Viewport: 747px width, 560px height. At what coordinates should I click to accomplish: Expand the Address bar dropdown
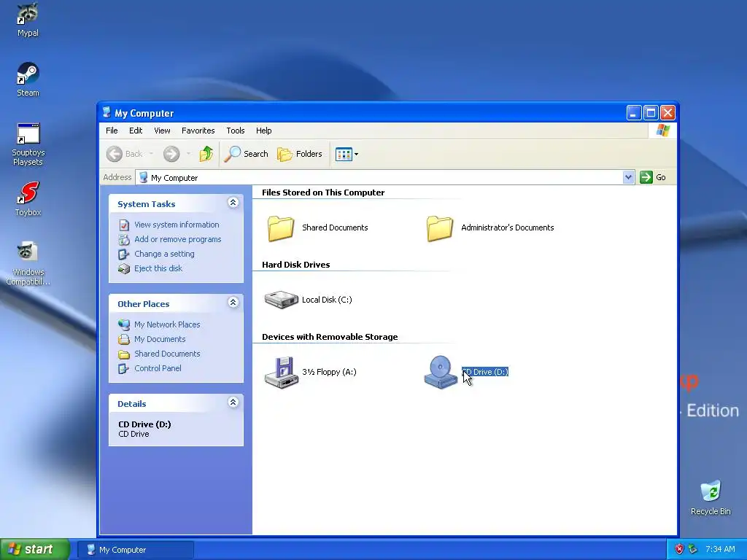click(628, 177)
